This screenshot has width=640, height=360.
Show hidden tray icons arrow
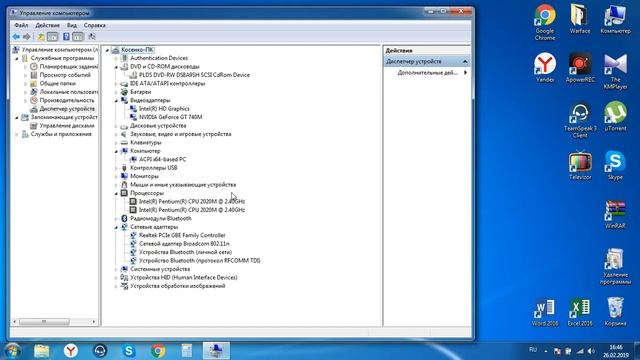[x=546, y=351]
